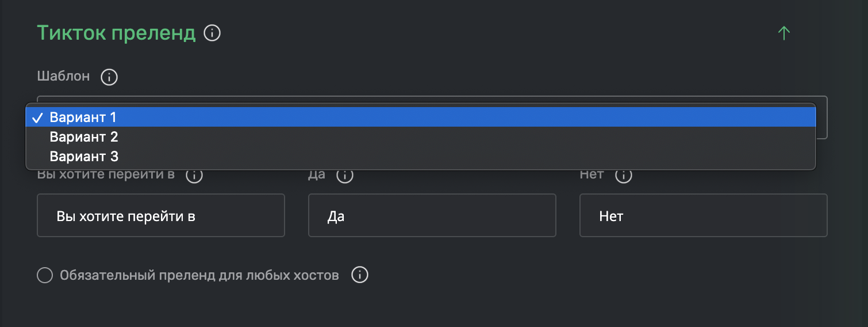This screenshot has width=868, height=327.
Task: Enable Обязательный преленд для любых хостов radio
Action: click(x=45, y=275)
